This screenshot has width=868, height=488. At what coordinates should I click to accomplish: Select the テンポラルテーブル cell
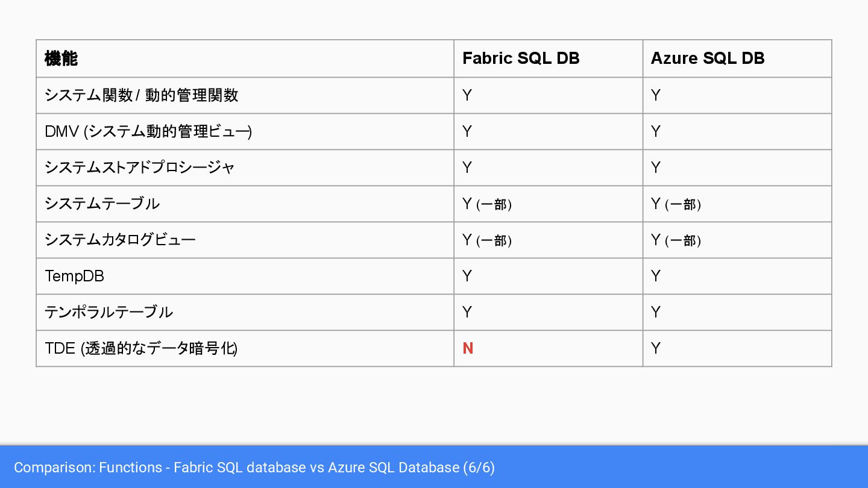tap(109, 312)
